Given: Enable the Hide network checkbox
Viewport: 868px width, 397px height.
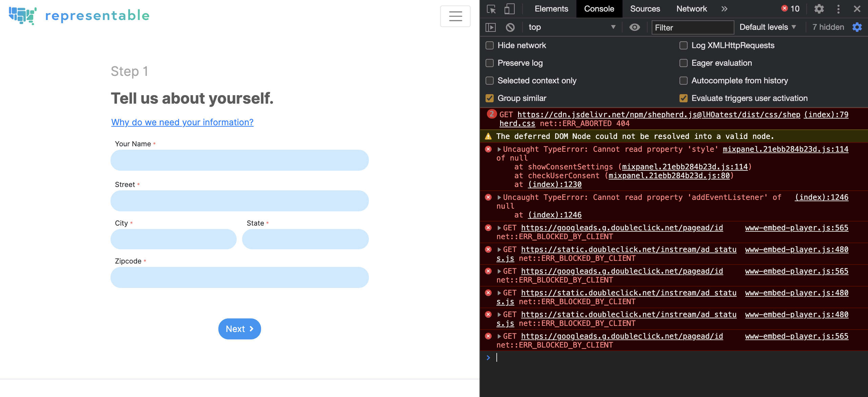Looking at the screenshot, I should pos(490,45).
